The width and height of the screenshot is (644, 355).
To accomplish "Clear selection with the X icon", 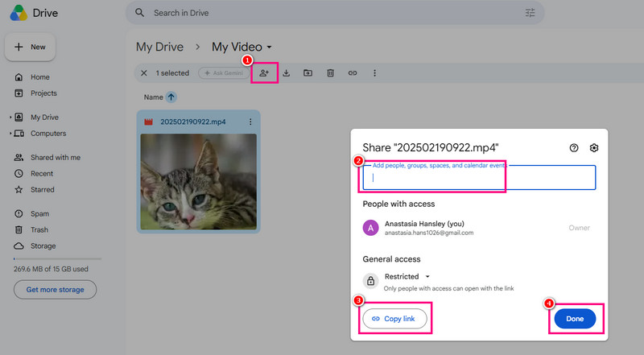I will point(144,73).
